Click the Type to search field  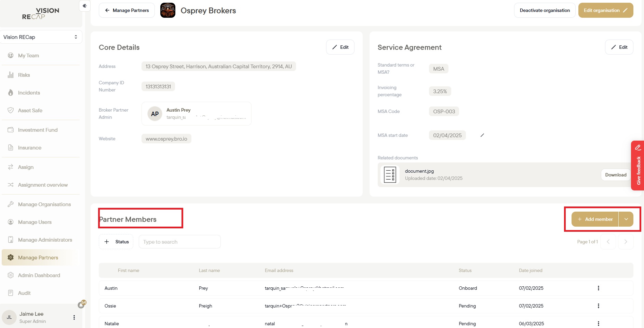(180, 242)
